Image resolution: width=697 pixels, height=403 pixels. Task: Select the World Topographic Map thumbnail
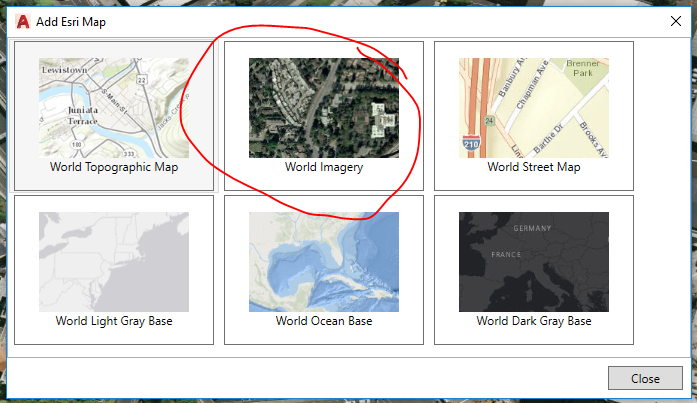click(x=114, y=108)
